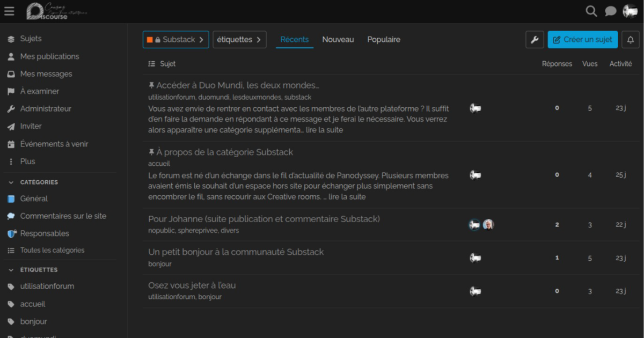Click the utilisationforum tag icon in sidebar
The width and height of the screenshot is (644, 338).
click(11, 286)
